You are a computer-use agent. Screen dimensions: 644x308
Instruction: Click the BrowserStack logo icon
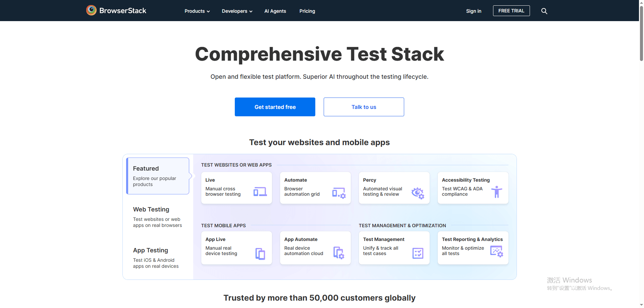click(91, 10)
